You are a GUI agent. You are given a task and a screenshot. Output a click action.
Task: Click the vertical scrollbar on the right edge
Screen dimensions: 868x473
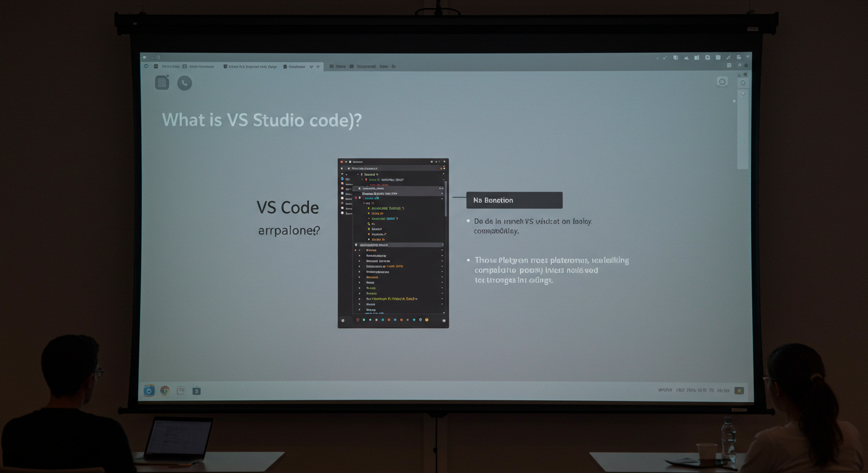coord(743,129)
